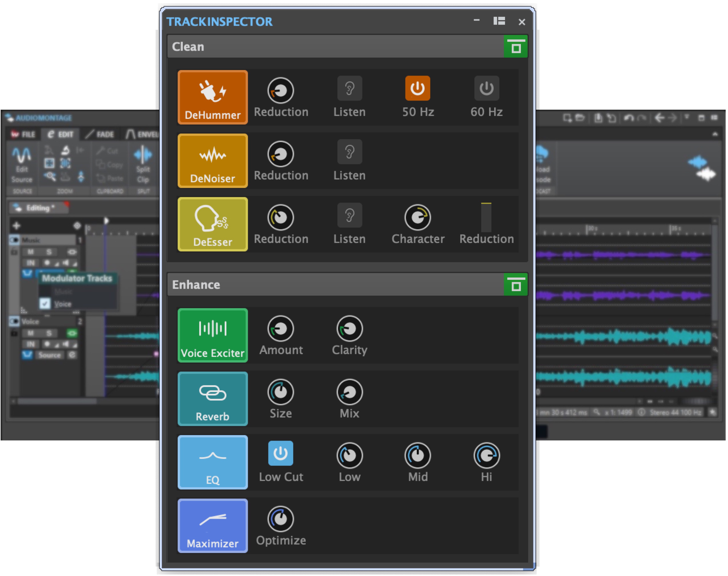The width and height of the screenshot is (728, 576).
Task: Toggle the Voice Exciter module
Action: pos(213,335)
